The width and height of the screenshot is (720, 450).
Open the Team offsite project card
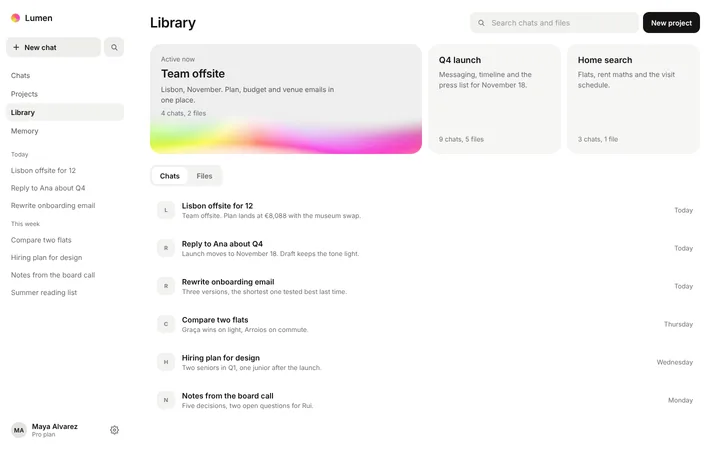click(x=286, y=99)
